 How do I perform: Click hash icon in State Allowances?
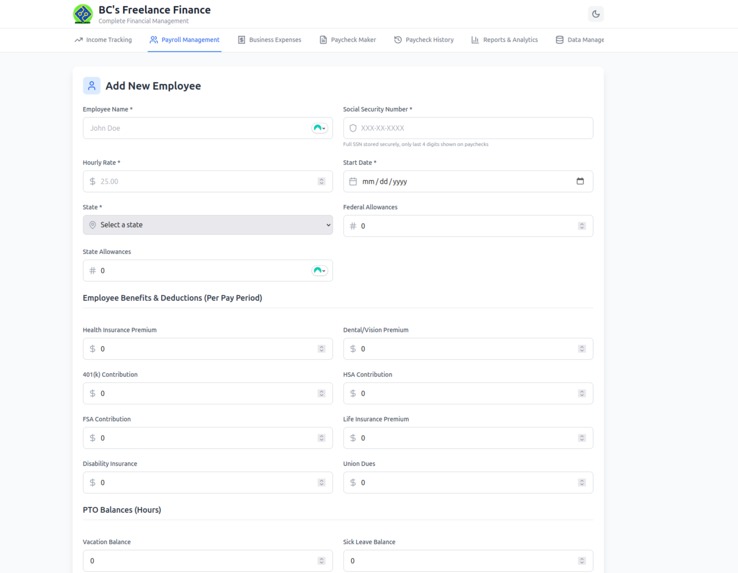click(93, 271)
